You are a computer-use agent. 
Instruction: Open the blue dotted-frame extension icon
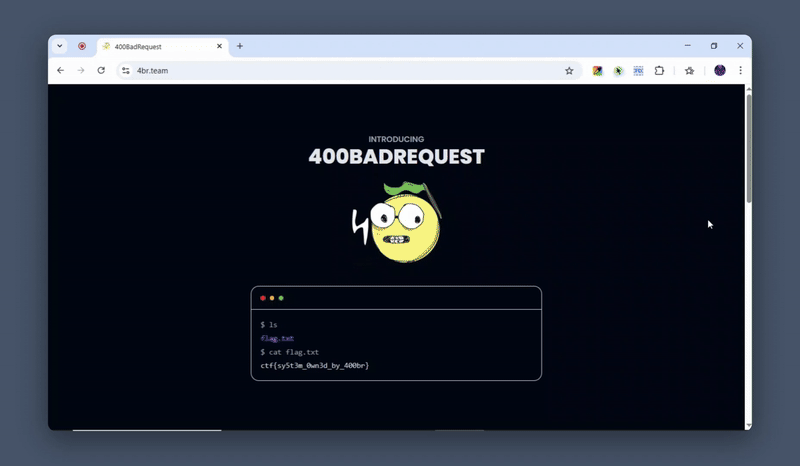click(638, 71)
